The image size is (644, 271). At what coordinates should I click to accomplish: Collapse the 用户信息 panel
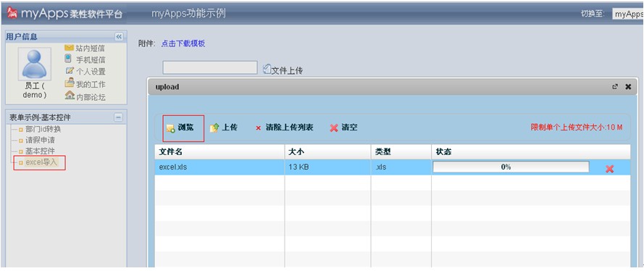click(x=119, y=36)
